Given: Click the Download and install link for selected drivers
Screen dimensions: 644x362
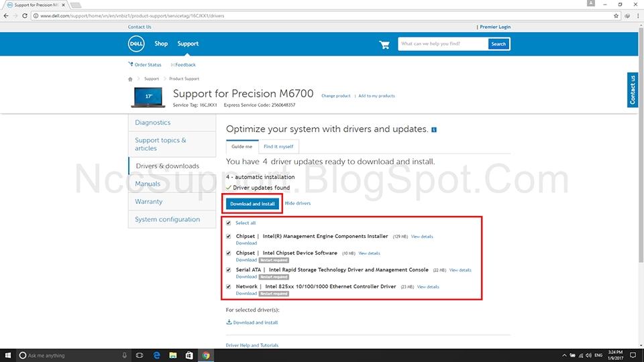Looking at the screenshot, I should pyautogui.click(x=256, y=322).
